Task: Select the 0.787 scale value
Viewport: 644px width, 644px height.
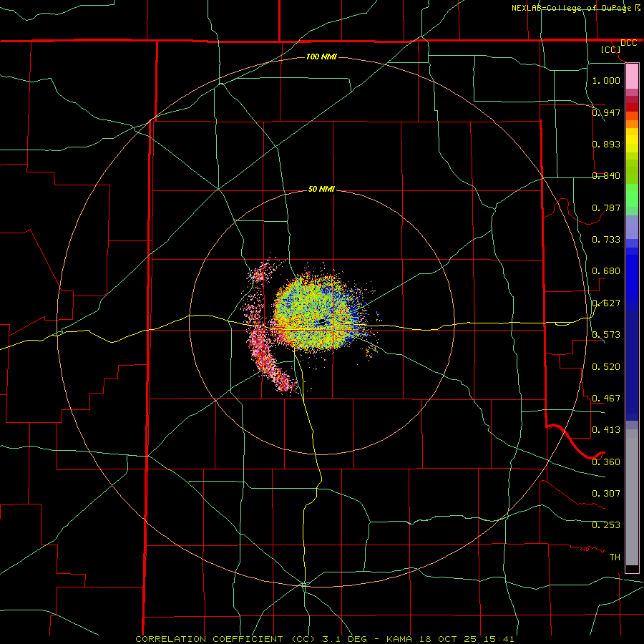Action: pos(606,208)
